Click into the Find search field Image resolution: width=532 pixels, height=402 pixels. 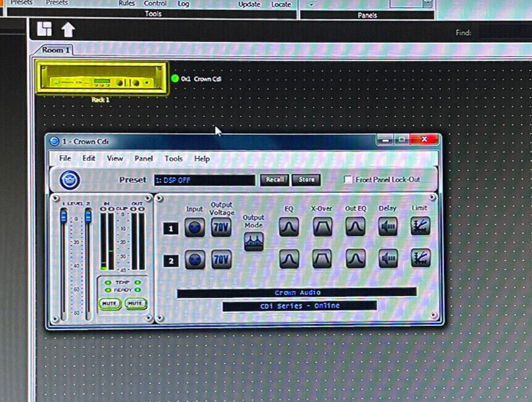pos(505,33)
